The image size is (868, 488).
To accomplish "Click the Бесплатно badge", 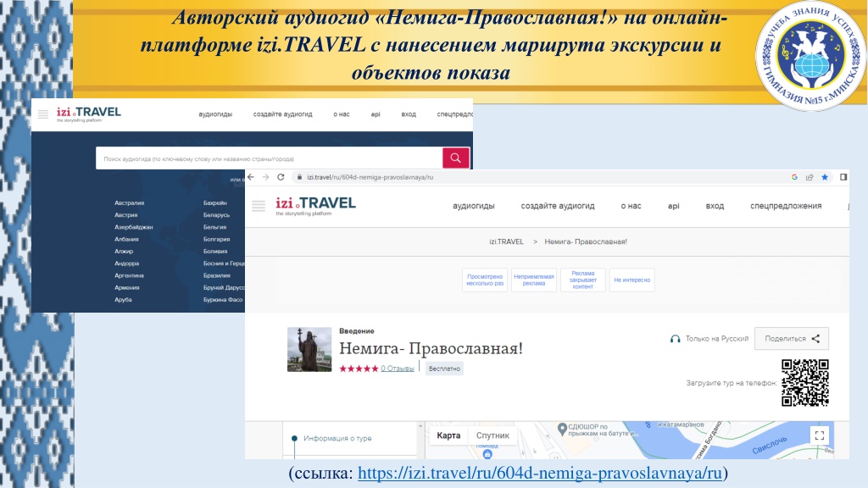I will (x=444, y=369).
